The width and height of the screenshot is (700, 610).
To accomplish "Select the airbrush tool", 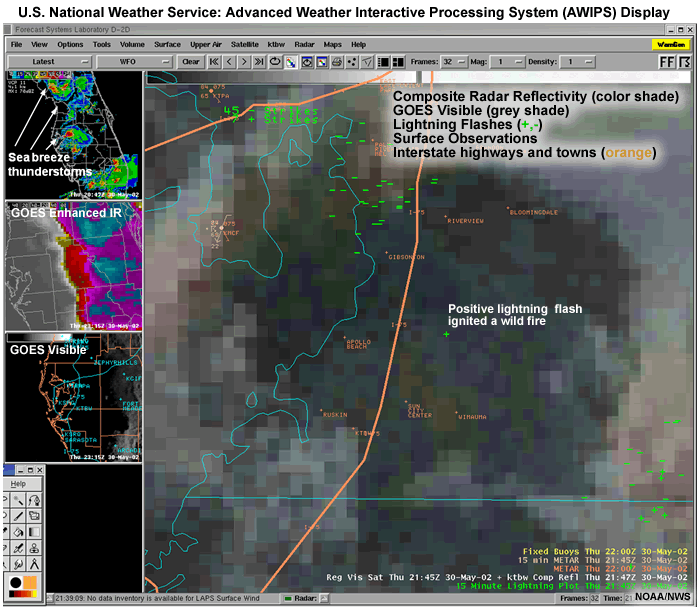I will click(x=18, y=548).
